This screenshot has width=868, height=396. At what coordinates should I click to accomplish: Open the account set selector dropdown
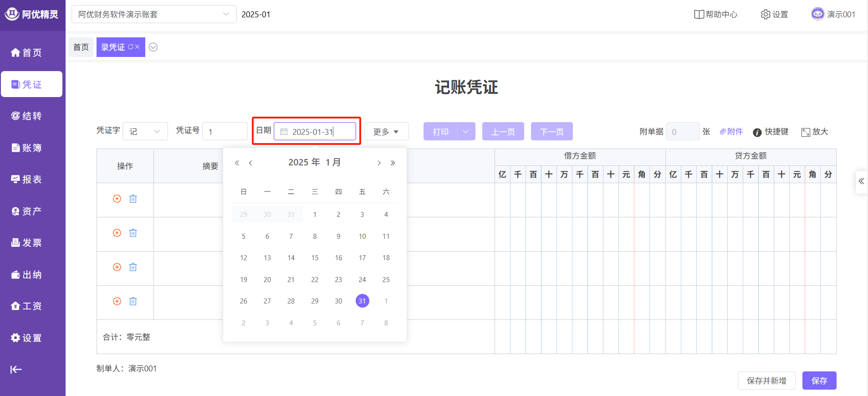154,14
